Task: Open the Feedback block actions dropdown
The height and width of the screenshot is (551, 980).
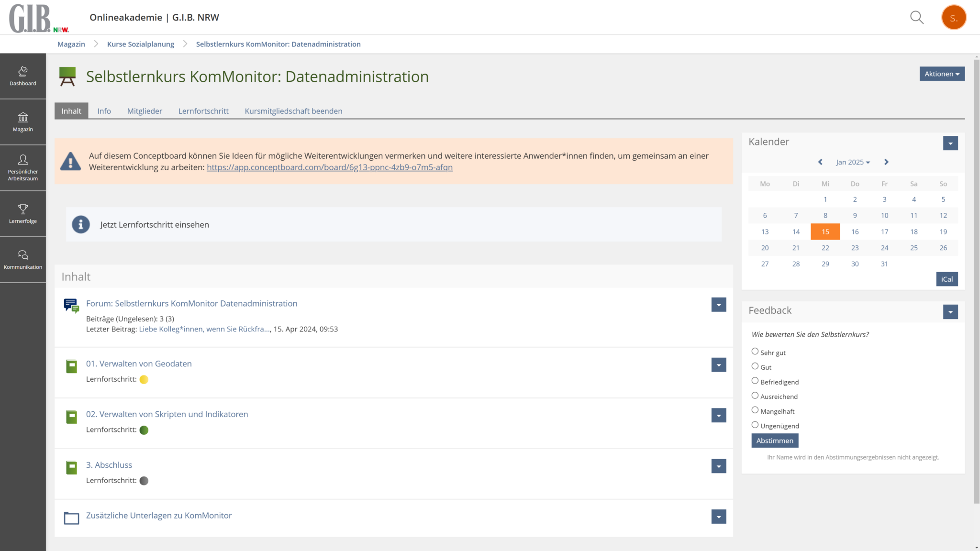Action: [x=950, y=312]
